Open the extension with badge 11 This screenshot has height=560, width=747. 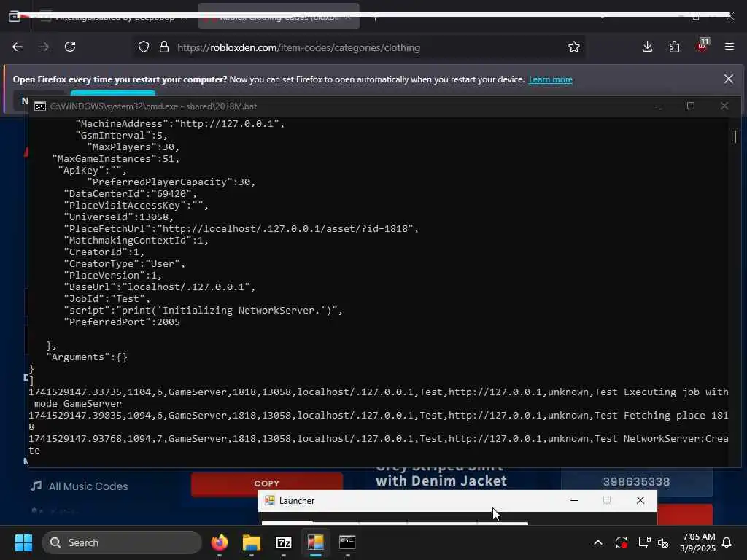tap(703, 45)
